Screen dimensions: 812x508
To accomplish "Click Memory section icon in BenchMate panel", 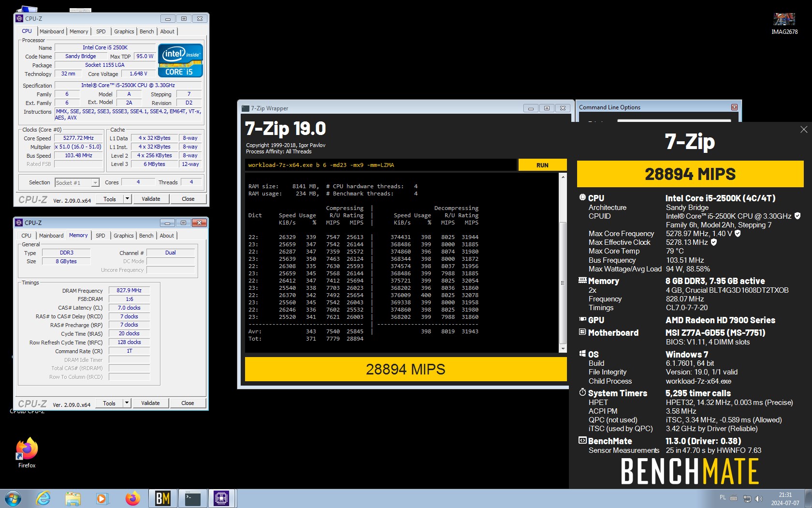I will (582, 280).
